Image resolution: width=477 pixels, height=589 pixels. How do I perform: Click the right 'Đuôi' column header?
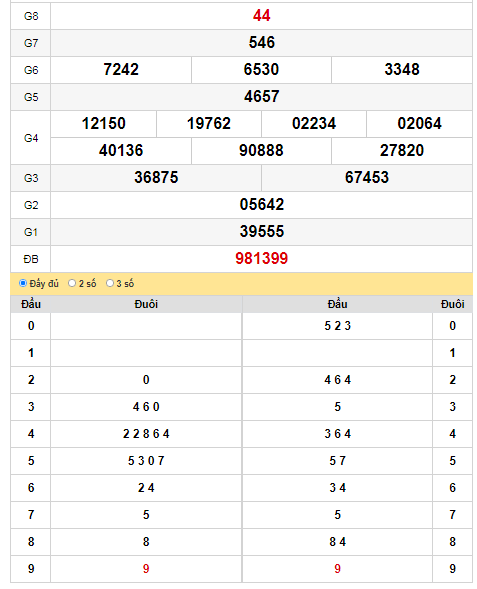pyautogui.click(x=453, y=304)
